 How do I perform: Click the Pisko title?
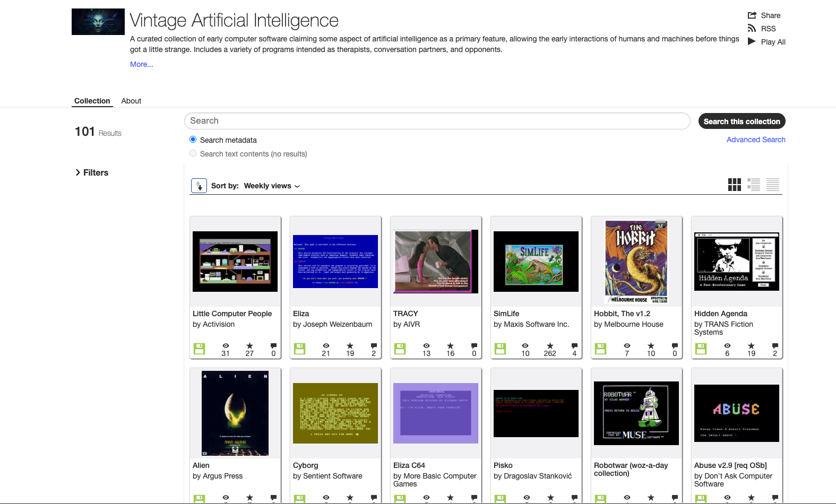(x=503, y=465)
